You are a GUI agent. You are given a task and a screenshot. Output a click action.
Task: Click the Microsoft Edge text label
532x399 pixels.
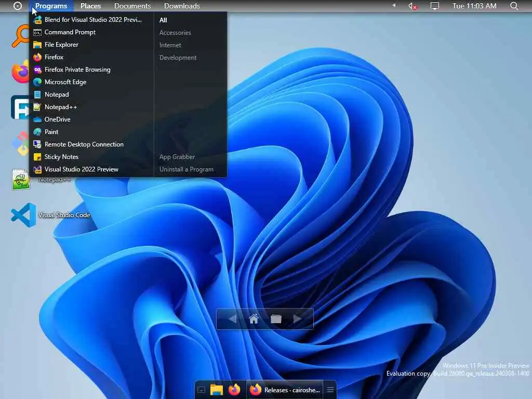[65, 82]
